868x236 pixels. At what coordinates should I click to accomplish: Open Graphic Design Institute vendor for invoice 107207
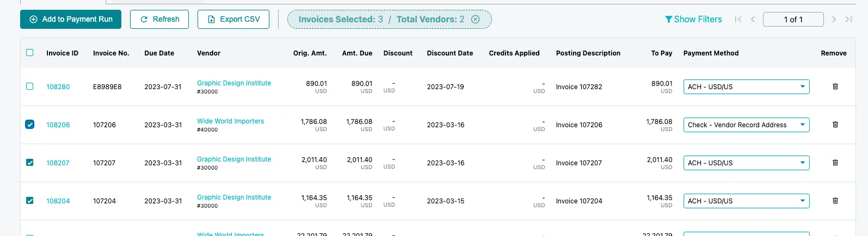[234, 159]
